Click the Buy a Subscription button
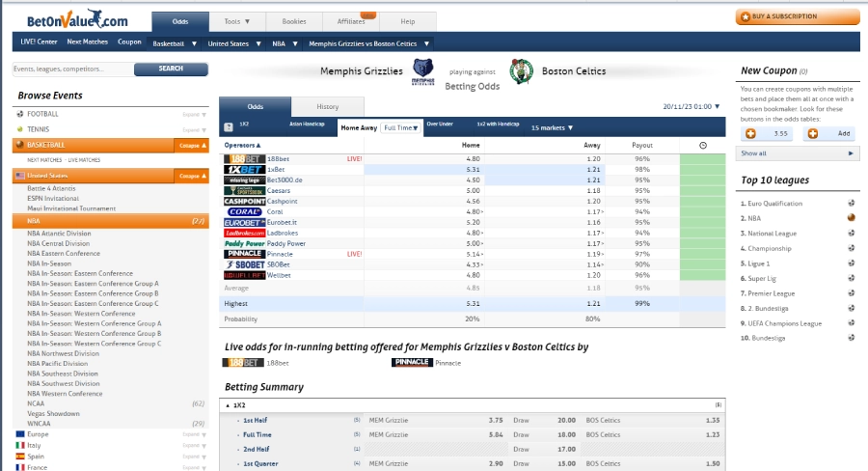Screen dimensions: 868x471 [798, 16]
